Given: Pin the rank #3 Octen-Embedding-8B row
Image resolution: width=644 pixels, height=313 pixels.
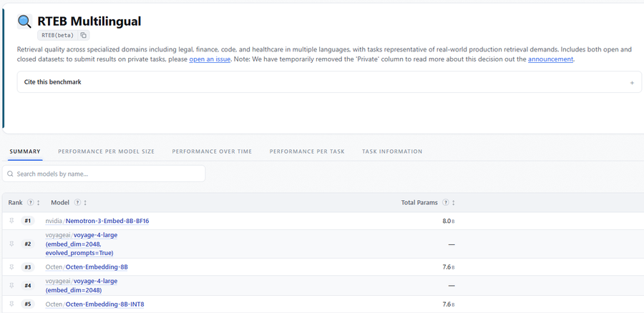Looking at the screenshot, I should click(11, 267).
